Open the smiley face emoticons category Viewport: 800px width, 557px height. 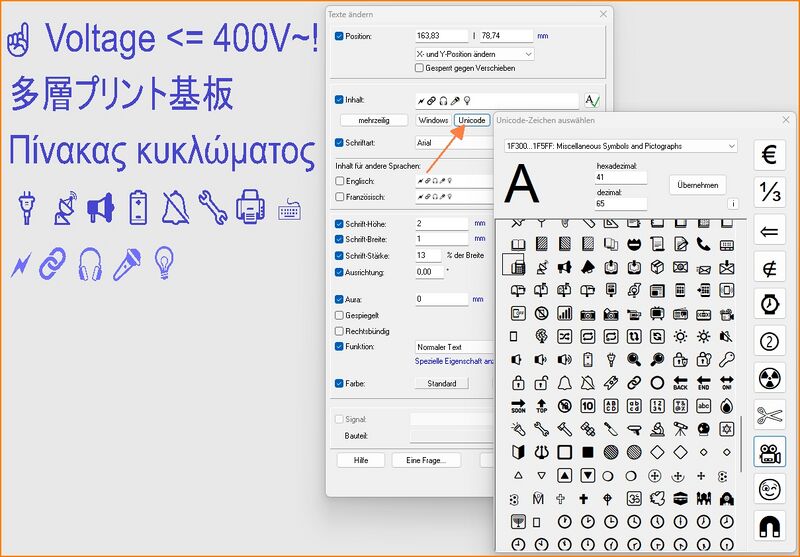769,489
